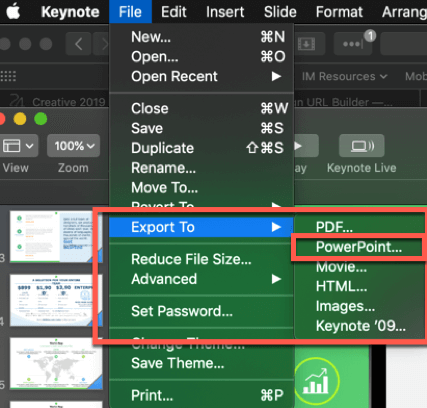The image size is (427, 408).
Task: Open the Apple menu
Action: click(x=13, y=12)
